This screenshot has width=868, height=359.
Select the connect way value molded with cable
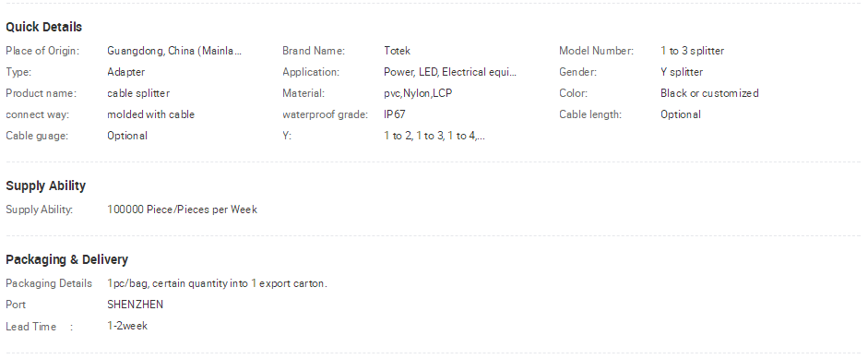(150, 114)
